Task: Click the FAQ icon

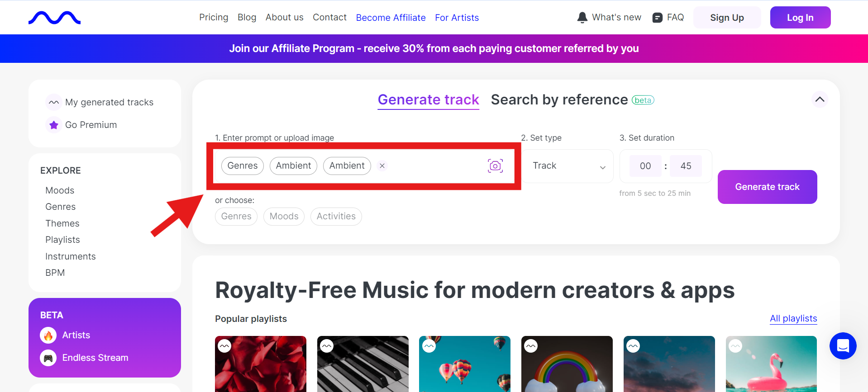Action: click(x=657, y=18)
